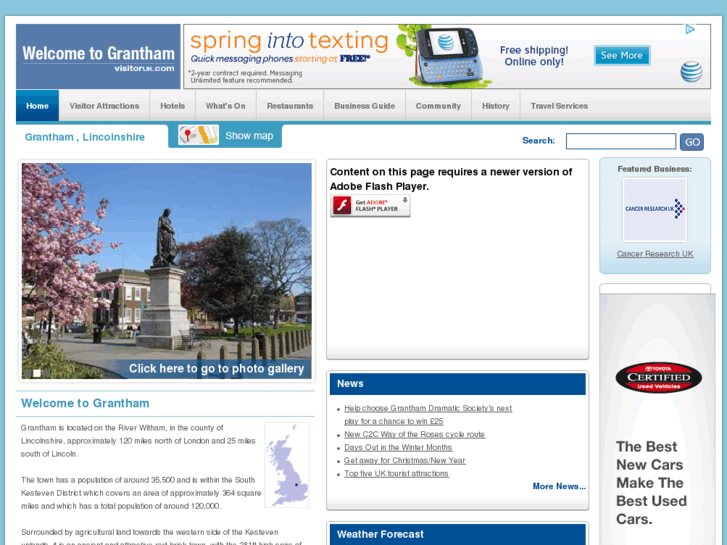Click the map icon beside Show map

[x=198, y=135]
